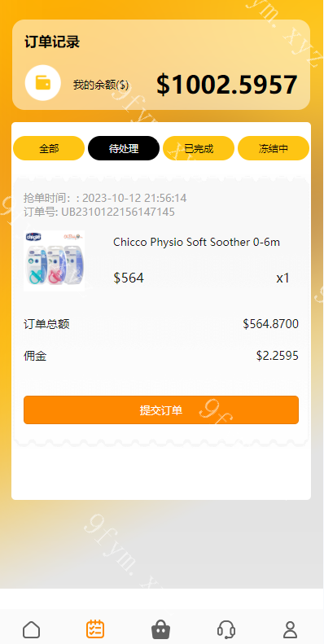Open the Chicco soother product thumbnail

[55, 261]
